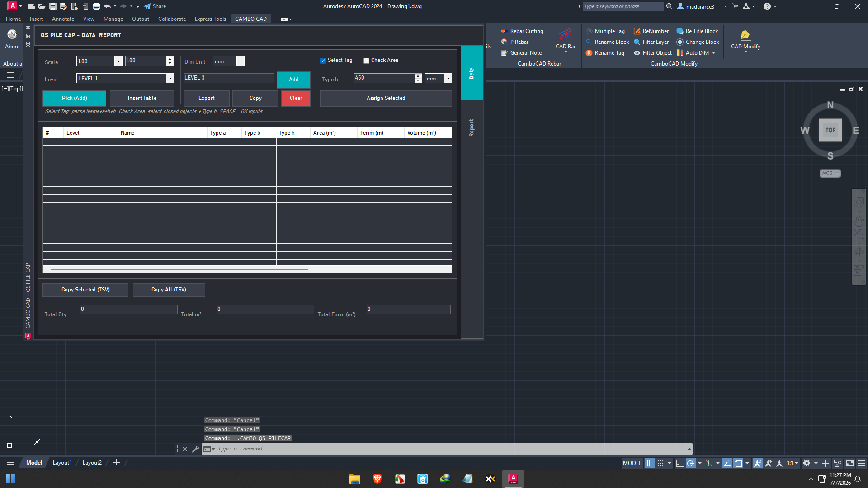Expand the Level dropdown showing LEVEL 1
Screen dimensions: 868x488
170,79
